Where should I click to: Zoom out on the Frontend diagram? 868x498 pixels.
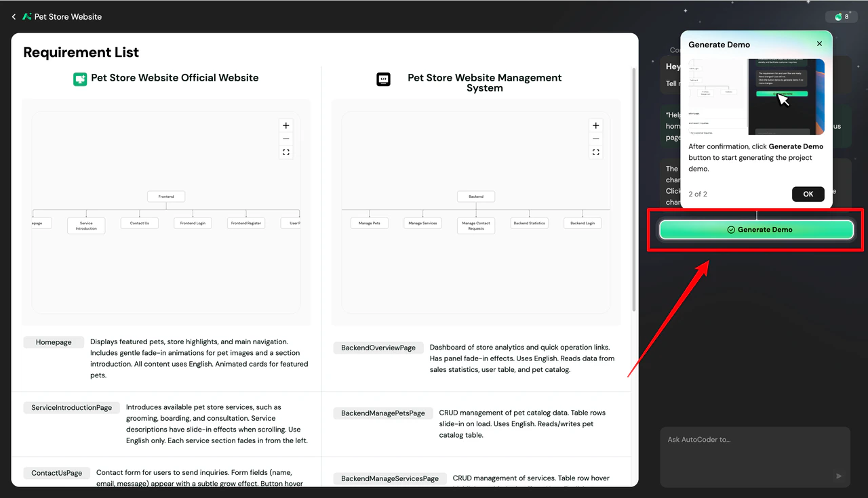tap(286, 139)
